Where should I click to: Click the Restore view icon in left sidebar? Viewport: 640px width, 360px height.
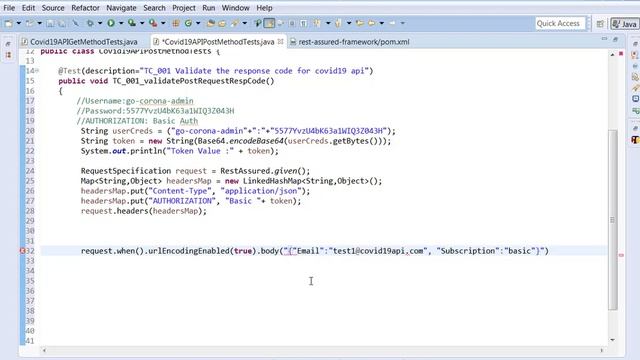point(8,44)
